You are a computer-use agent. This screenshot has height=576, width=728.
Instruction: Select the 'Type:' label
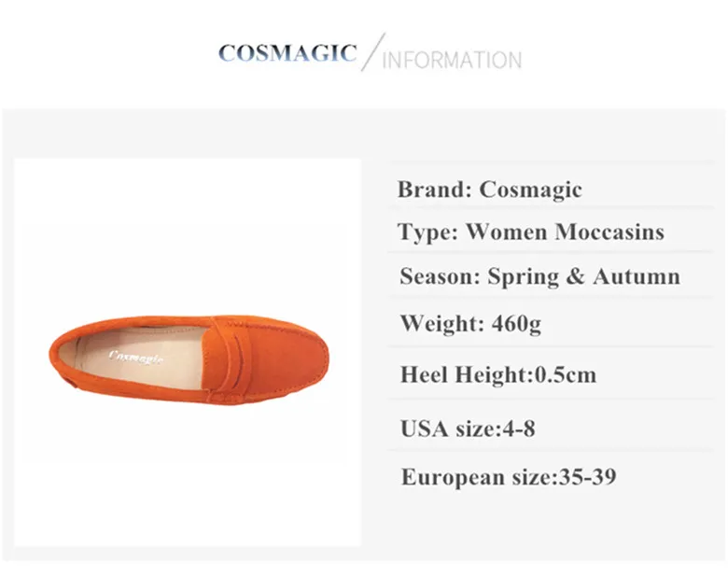(x=427, y=232)
